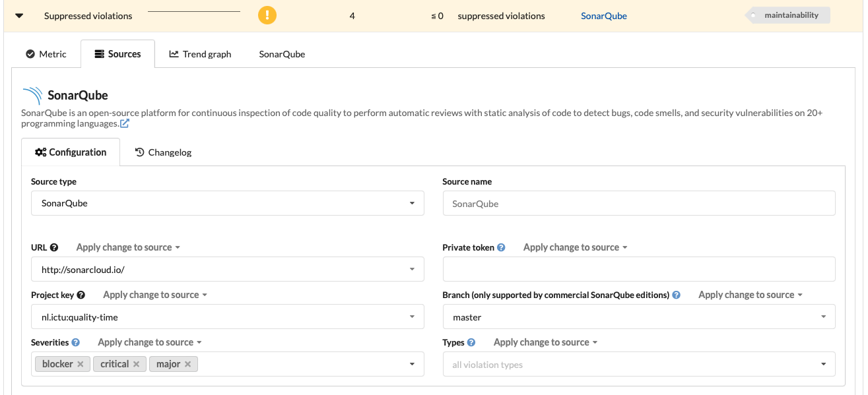This screenshot has height=395, width=868.
Task: Show help for the Project key field
Action: coord(81,295)
